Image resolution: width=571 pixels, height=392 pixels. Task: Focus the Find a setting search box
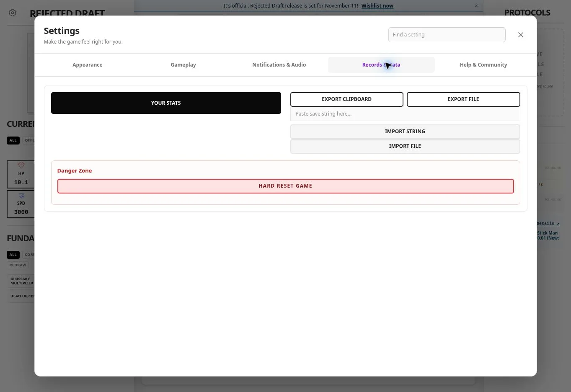(x=447, y=35)
